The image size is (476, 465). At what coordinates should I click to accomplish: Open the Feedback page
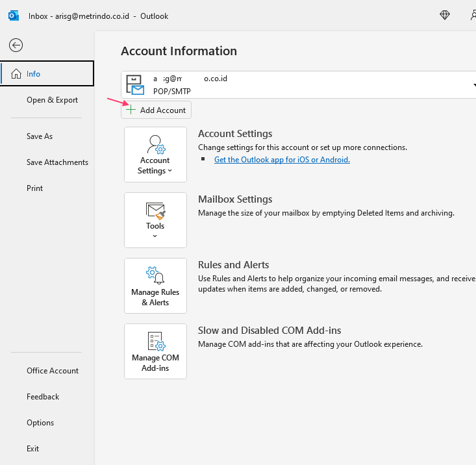coord(43,397)
